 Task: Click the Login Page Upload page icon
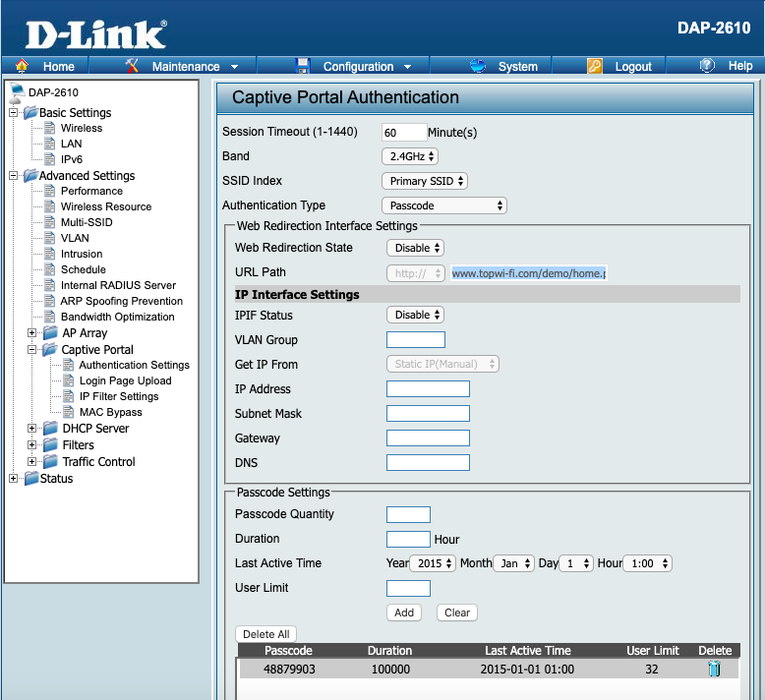(x=68, y=380)
